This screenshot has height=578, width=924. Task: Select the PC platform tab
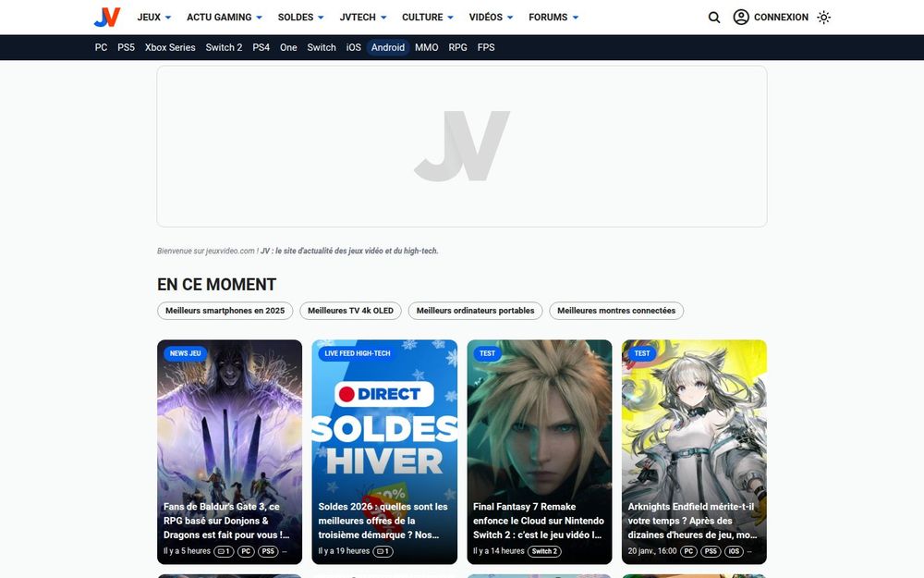point(101,47)
